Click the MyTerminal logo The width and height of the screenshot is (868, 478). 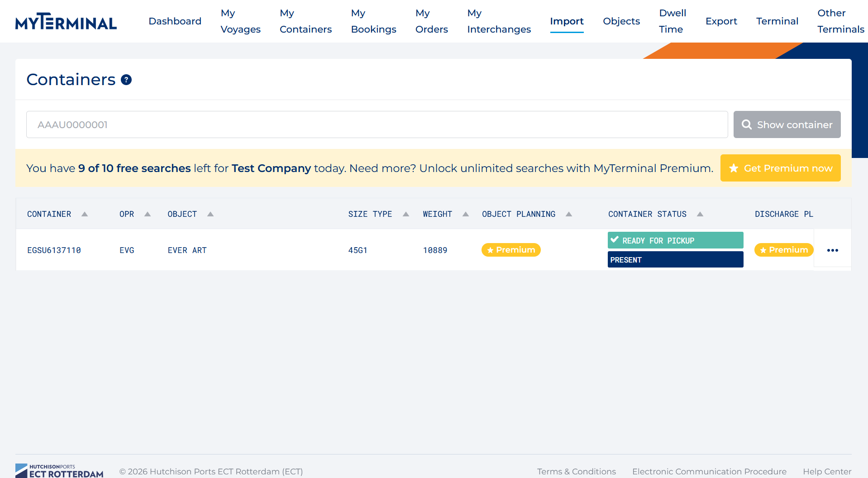[66, 21]
